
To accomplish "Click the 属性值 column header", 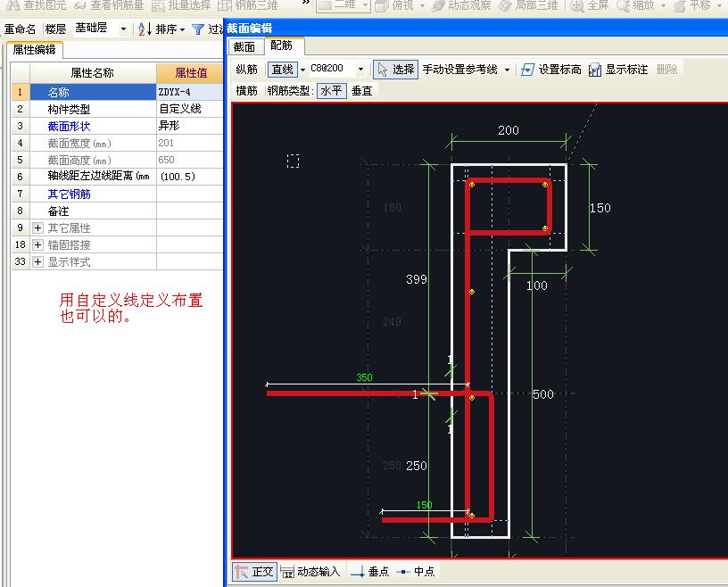I will 190,73.
